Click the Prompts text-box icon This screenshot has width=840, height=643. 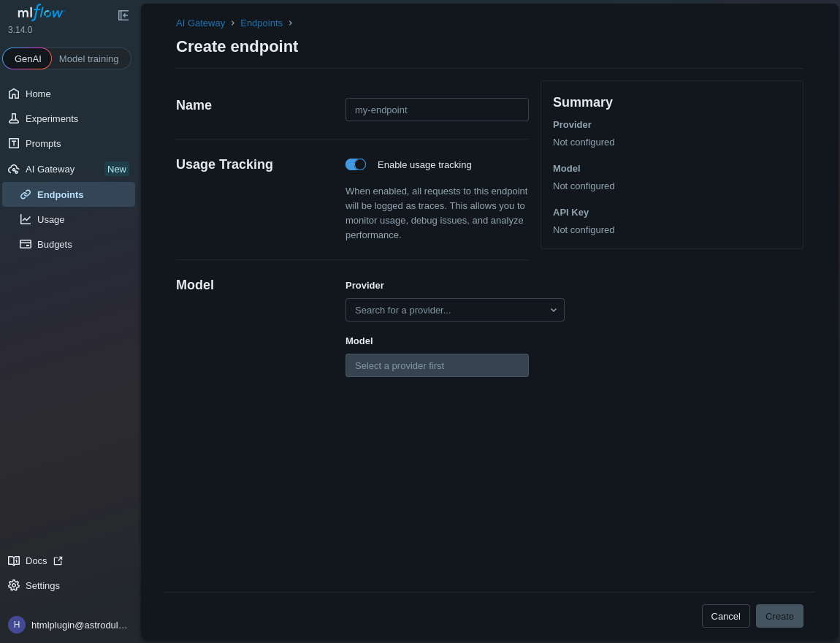14,143
